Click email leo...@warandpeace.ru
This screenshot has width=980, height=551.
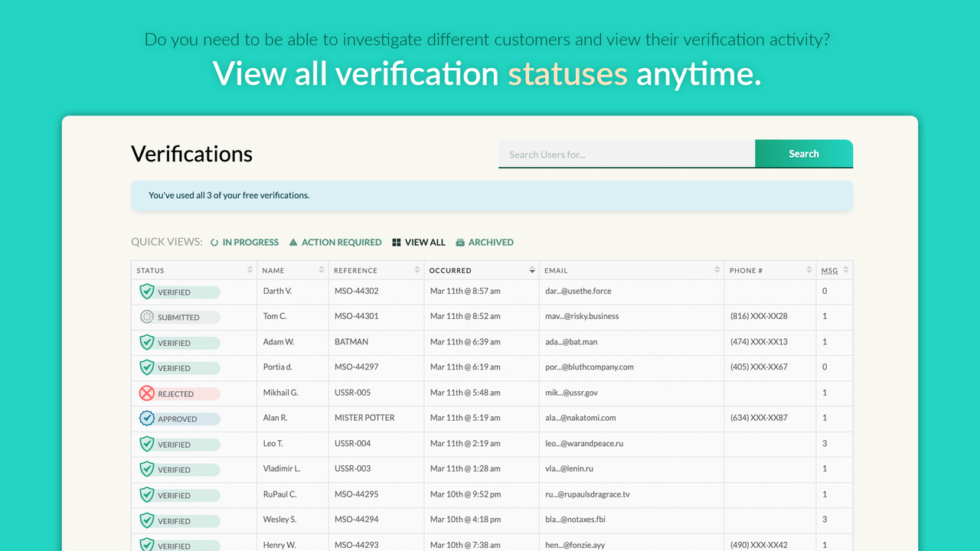coord(584,443)
